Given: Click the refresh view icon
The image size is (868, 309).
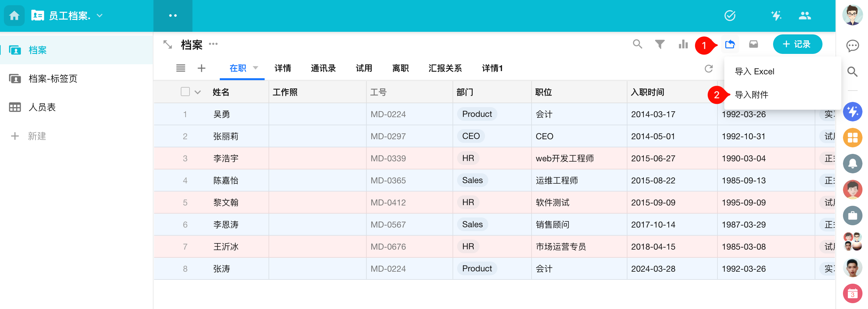Looking at the screenshot, I should point(708,68).
